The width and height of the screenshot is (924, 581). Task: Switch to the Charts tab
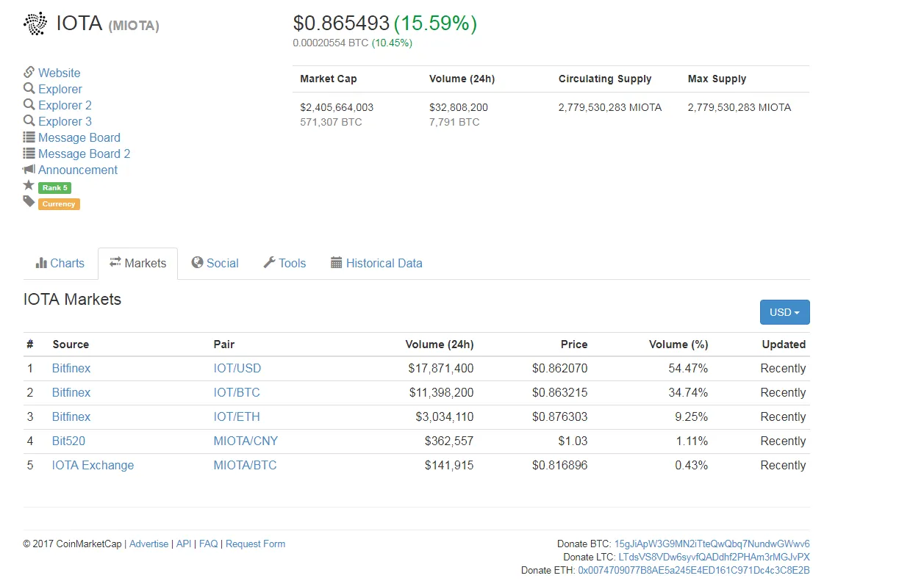[60, 263]
